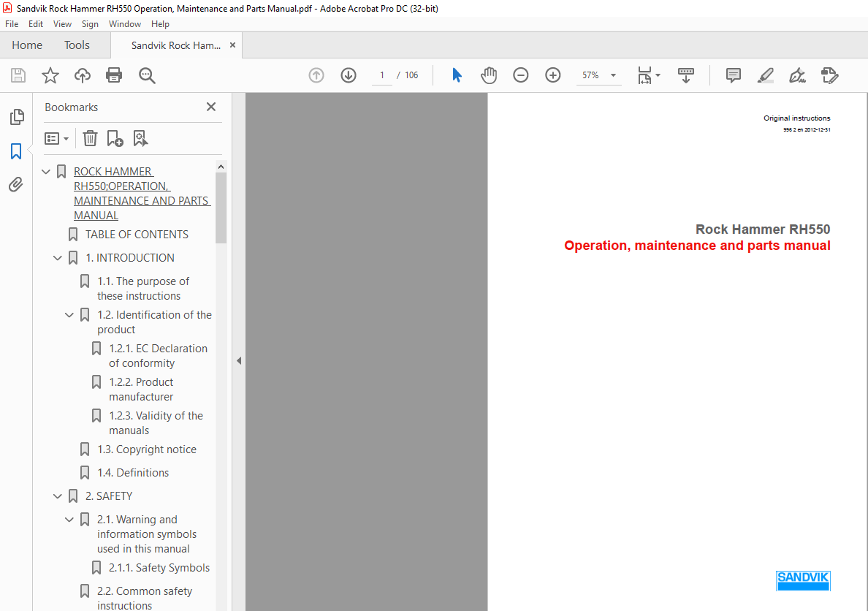
Task: Switch to the Tools tab
Action: pyautogui.click(x=77, y=45)
